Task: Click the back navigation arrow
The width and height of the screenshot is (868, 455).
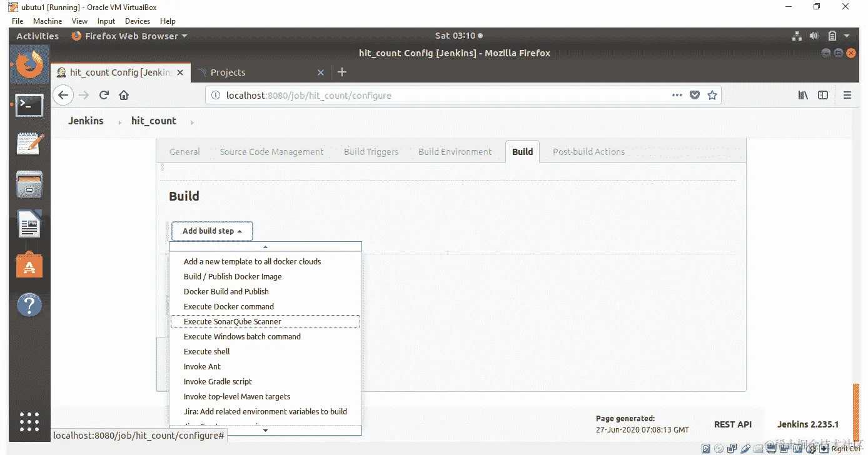Action: pos(63,94)
